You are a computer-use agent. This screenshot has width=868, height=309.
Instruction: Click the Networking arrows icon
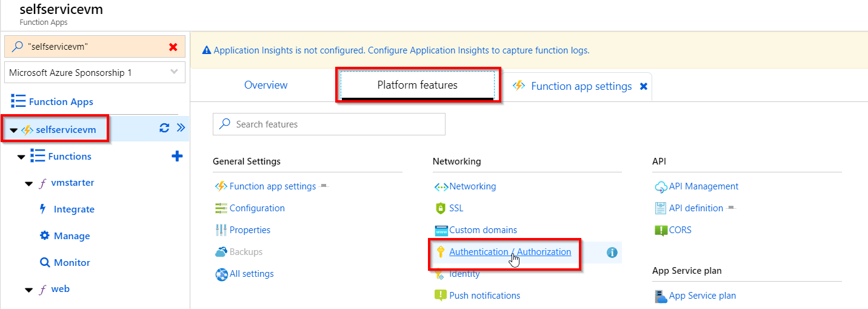point(441,187)
